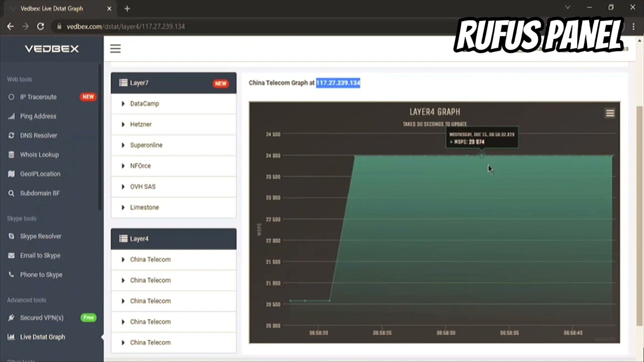Click the red NEW badge on Layer7 header
Screen dimensions: 644x362
(x=220, y=83)
